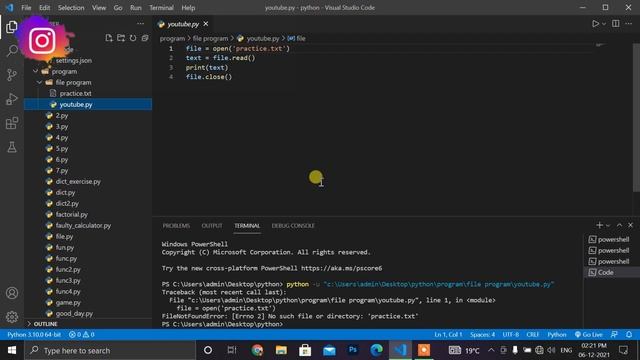Open Chrome from the Windows taskbar

coord(257,350)
